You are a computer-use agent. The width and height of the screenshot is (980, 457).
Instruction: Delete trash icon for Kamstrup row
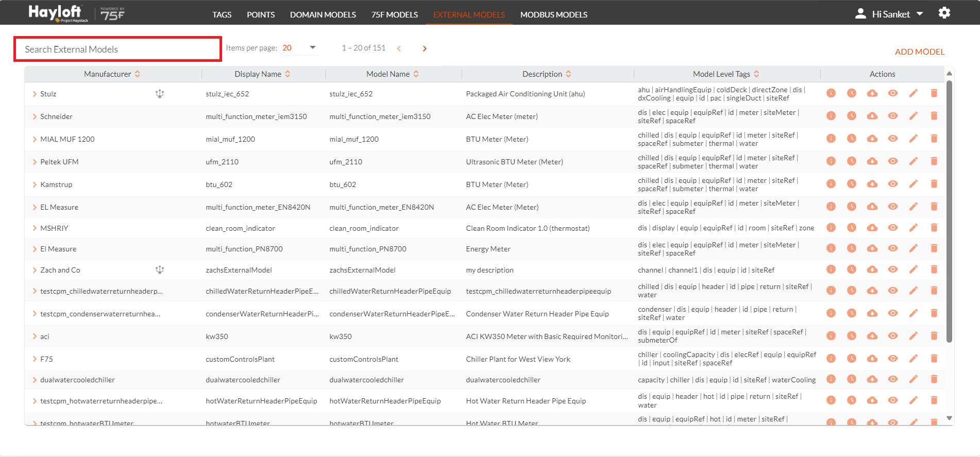934,184
